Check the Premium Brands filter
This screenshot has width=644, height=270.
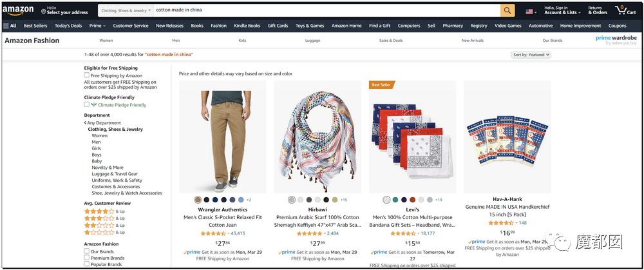[x=87, y=258]
